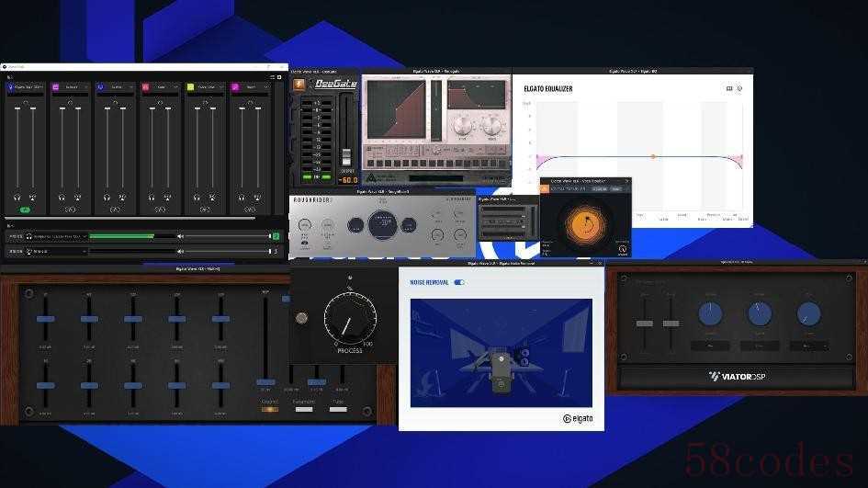
Task: Click the blue microphone channel icon in Wave Link
Action: (10, 87)
